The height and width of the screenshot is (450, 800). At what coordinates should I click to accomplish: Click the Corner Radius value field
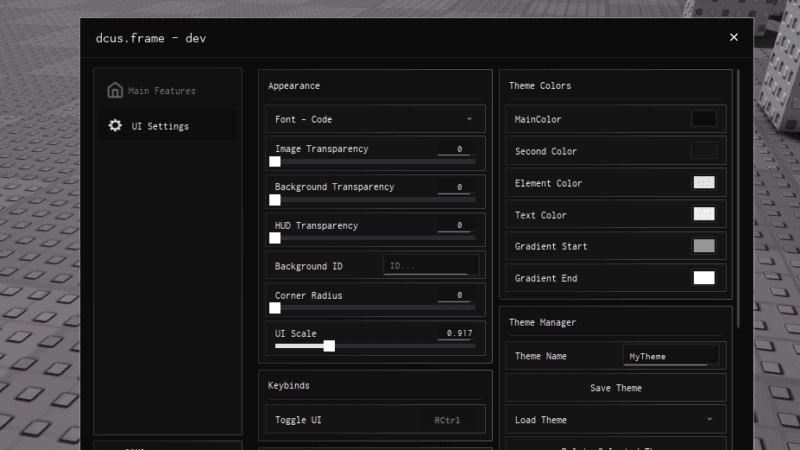click(x=456, y=295)
